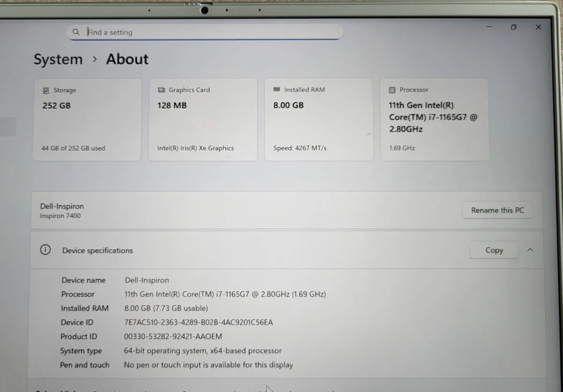Click the Rename this PC button
The height and width of the screenshot is (392, 563).
click(x=497, y=210)
